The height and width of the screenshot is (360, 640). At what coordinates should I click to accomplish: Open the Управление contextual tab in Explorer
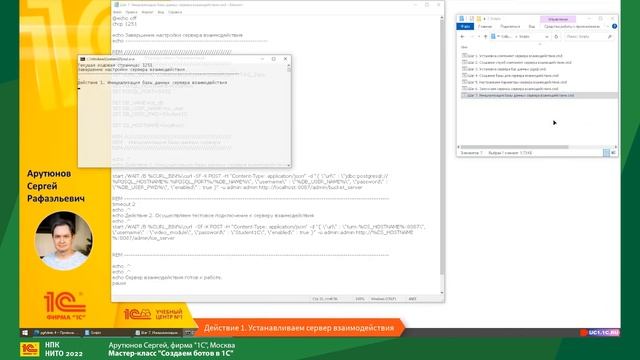pos(558,19)
